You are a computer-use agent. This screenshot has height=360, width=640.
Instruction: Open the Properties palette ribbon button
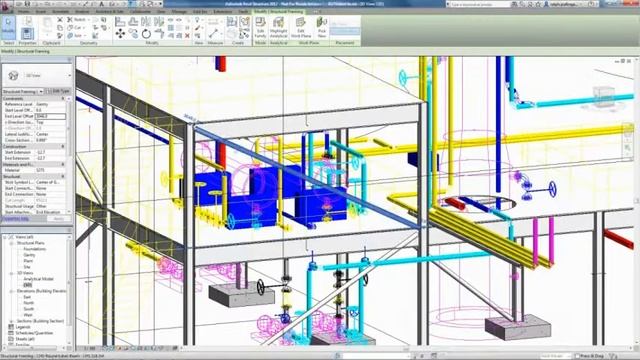pos(27,33)
